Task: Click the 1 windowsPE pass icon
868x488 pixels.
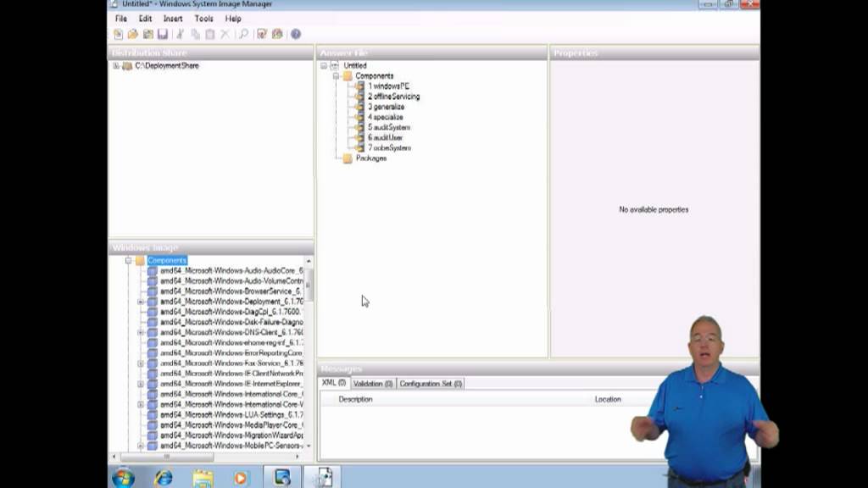Action: tap(359, 86)
